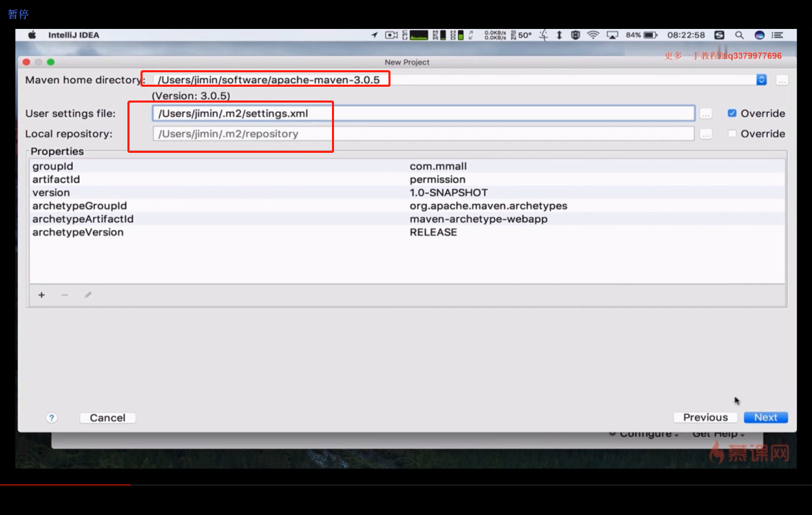
Task: Toggle Override for User settings file
Action: tap(731, 114)
